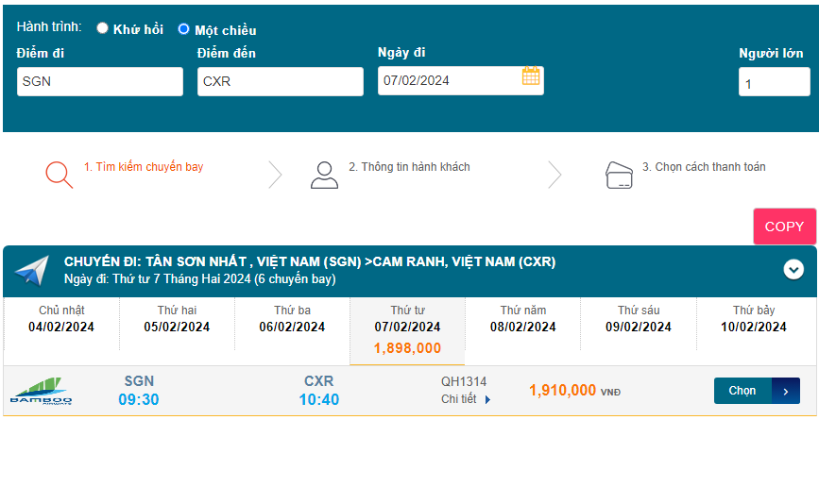819x504 pixels.
Task: Switch to Thứ năm 08/02/2024 date tab
Action: pyautogui.click(x=523, y=319)
